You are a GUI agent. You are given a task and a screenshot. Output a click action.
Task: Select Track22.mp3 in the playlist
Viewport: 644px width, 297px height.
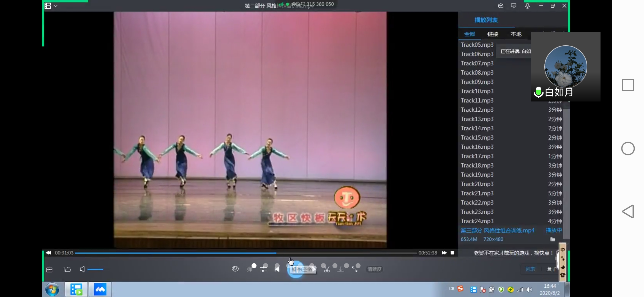[x=511, y=203]
